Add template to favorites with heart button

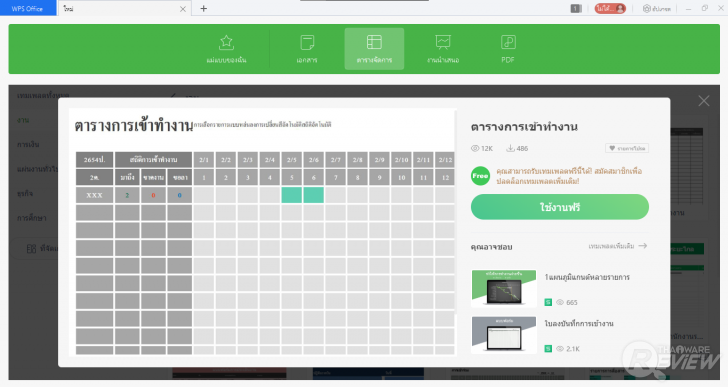[x=627, y=148]
